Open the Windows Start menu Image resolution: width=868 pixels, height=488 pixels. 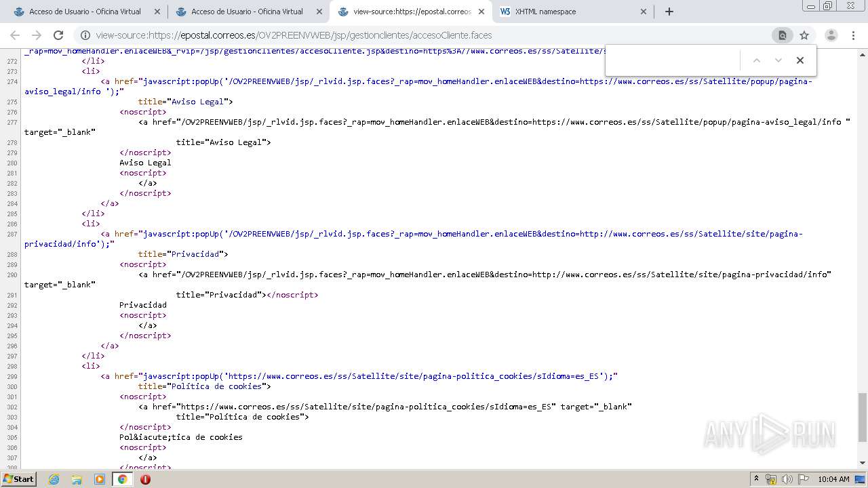point(19,479)
